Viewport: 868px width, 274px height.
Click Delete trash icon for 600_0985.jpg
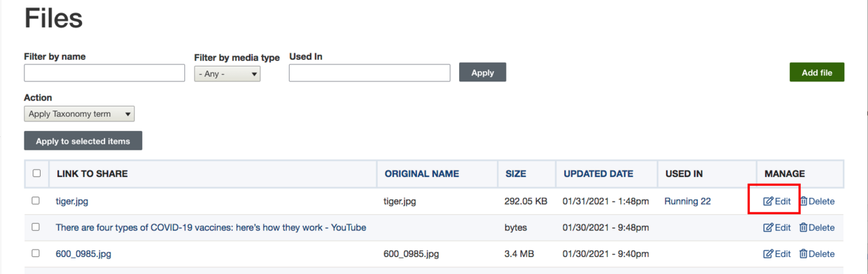tap(804, 254)
